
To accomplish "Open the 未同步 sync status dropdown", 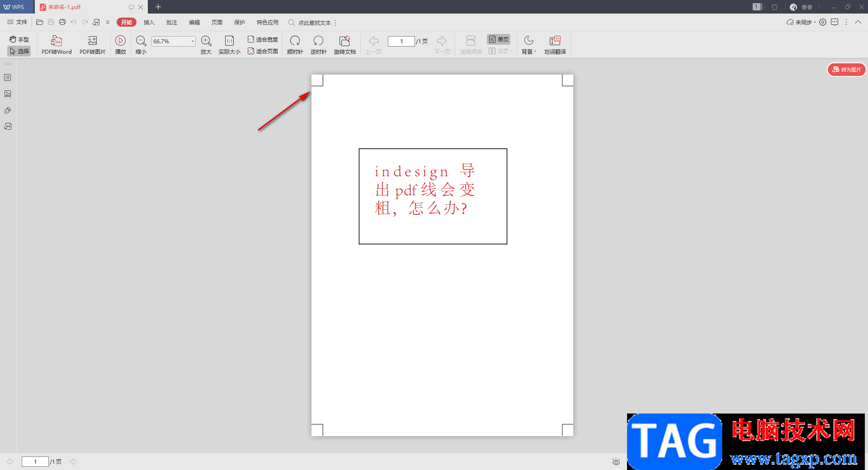I will (x=802, y=22).
